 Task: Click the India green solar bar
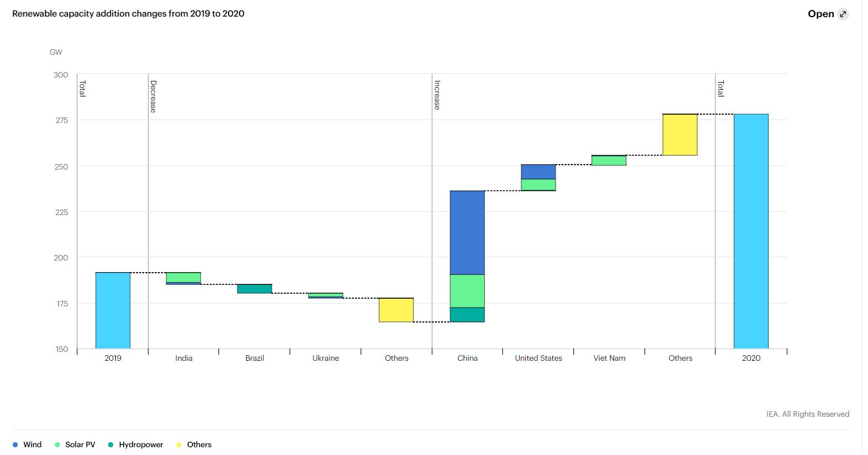click(184, 278)
